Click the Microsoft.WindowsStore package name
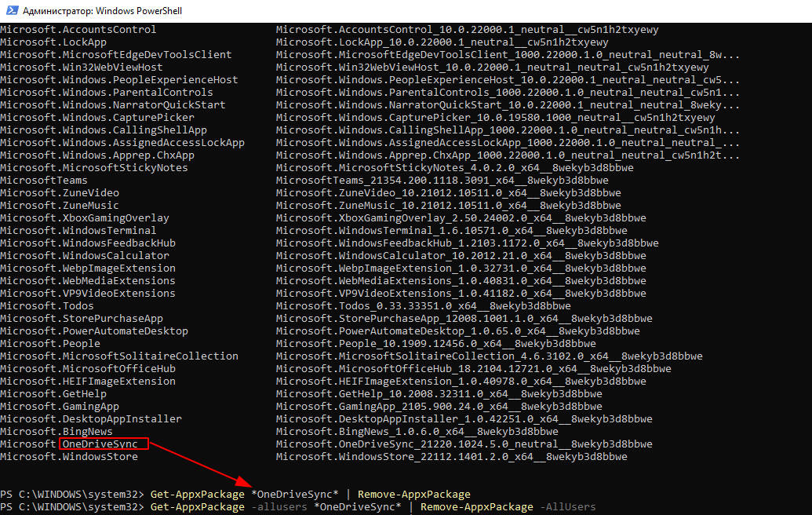 69,457
